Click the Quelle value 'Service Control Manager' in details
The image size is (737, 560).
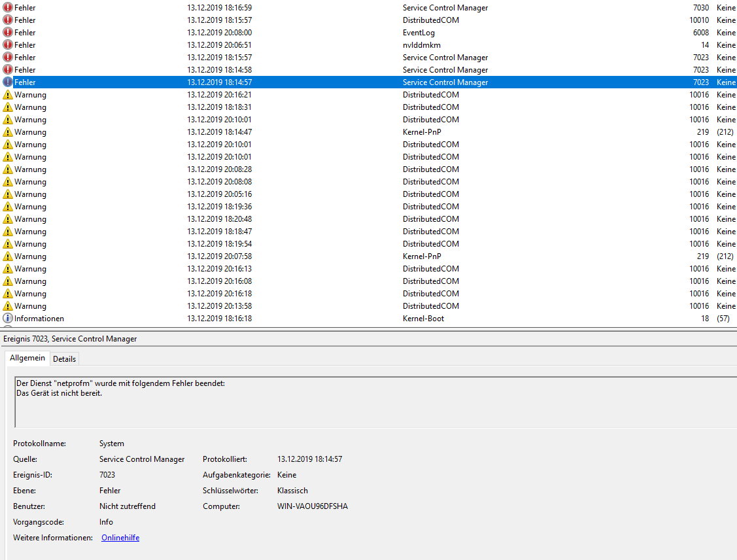coord(142,459)
